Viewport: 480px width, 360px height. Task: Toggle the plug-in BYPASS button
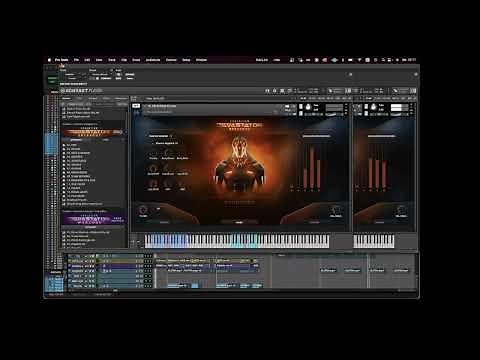coord(130,74)
